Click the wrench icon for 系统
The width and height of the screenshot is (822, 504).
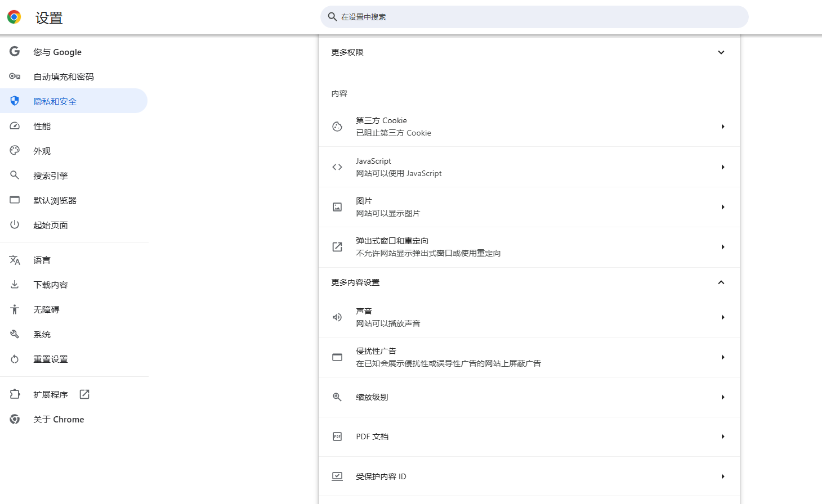(x=15, y=334)
